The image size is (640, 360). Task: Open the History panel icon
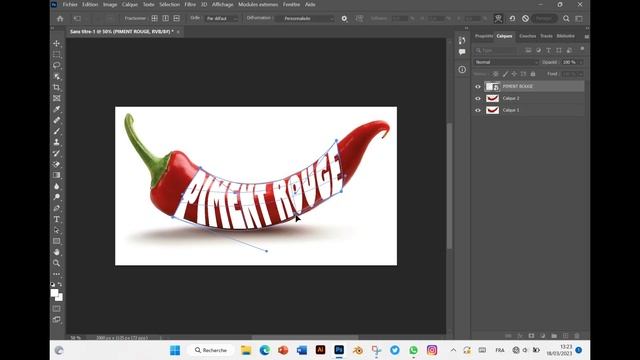(462, 40)
